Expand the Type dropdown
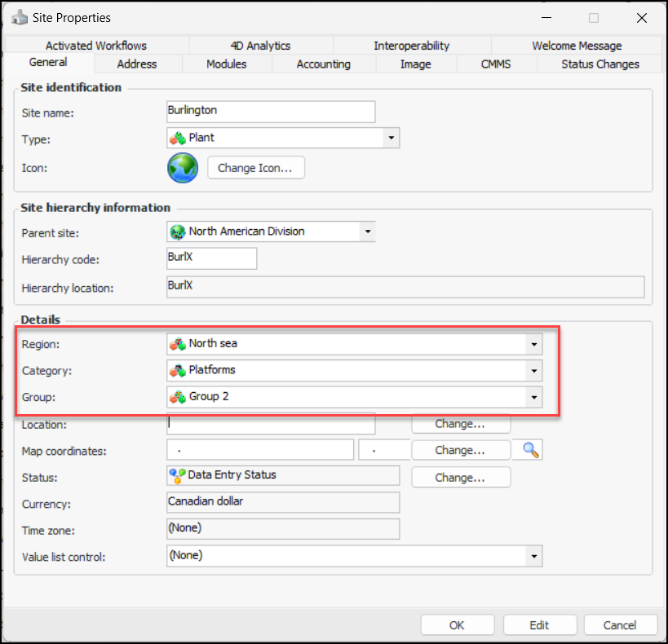This screenshot has width=668, height=644. [392, 139]
